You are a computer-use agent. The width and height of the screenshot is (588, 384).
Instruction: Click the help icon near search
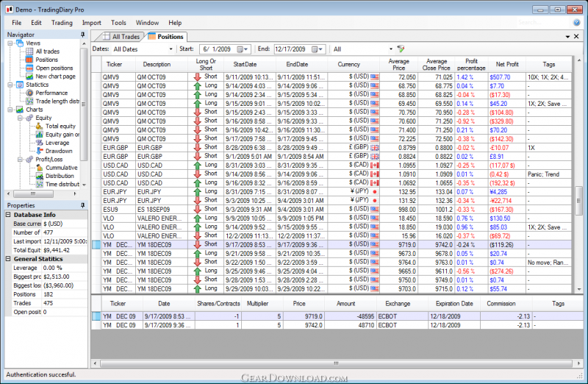[x=577, y=23]
